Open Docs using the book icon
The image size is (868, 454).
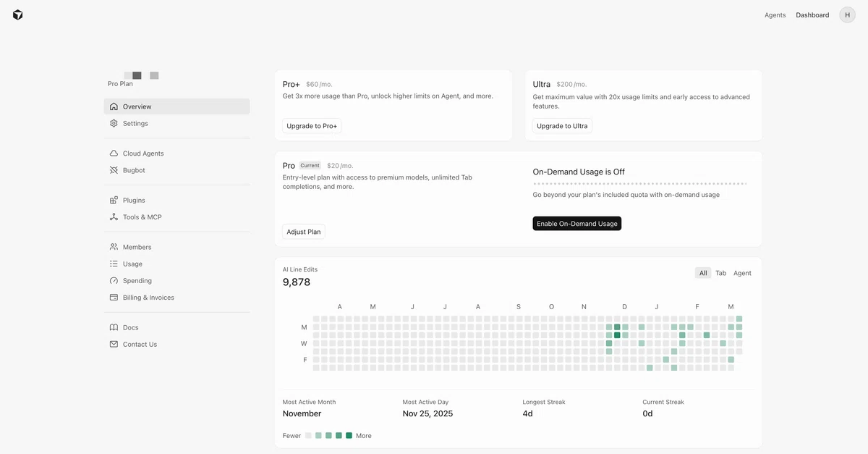pos(114,327)
